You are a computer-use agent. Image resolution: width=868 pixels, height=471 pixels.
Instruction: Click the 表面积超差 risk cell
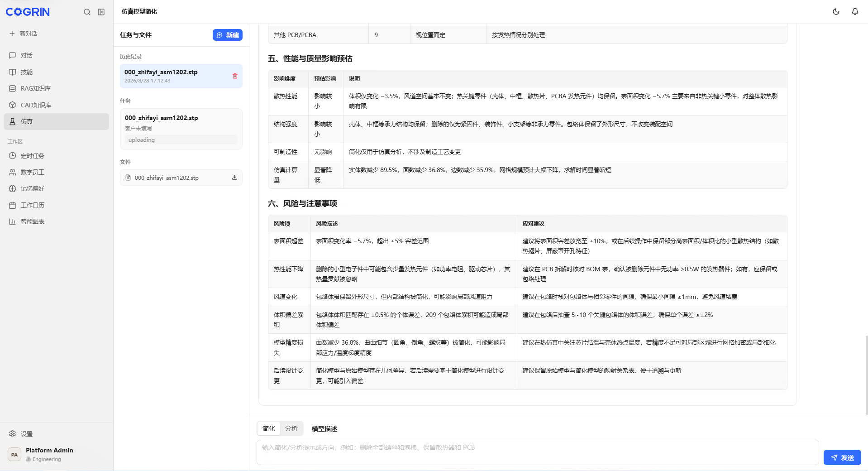click(289, 246)
